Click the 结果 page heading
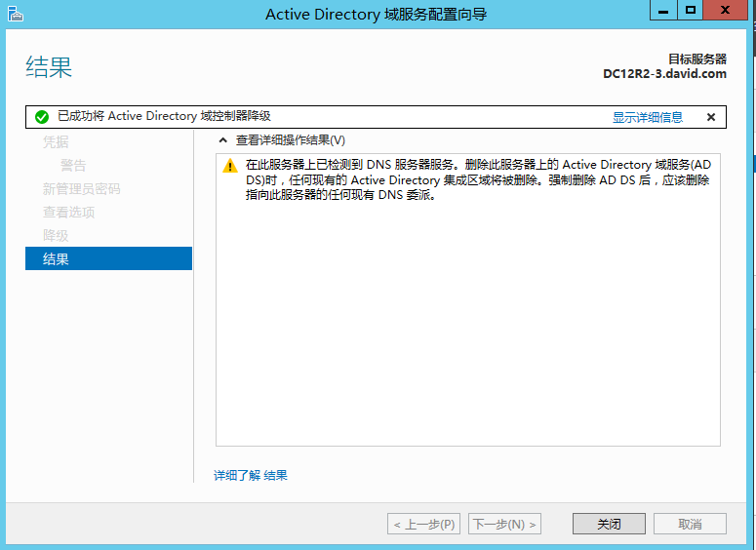The image size is (756, 550). pos(49,66)
